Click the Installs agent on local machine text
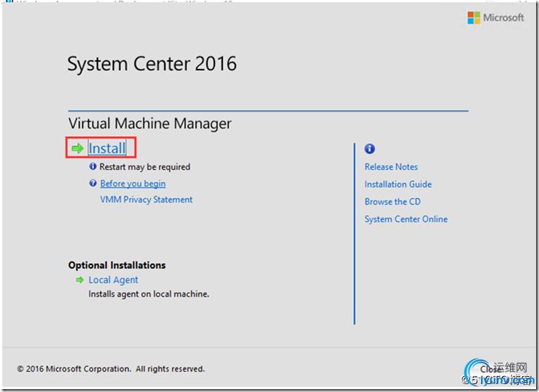This screenshot has height=392, width=539. click(x=149, y=294)
